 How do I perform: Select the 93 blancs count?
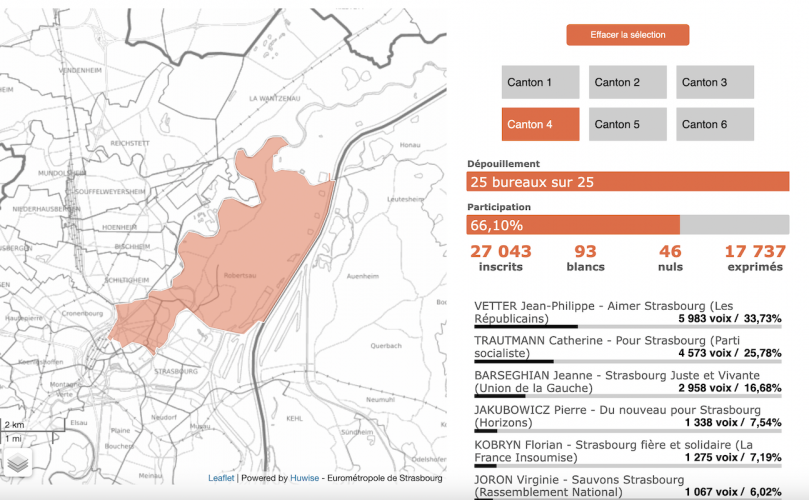click(585, 257)
